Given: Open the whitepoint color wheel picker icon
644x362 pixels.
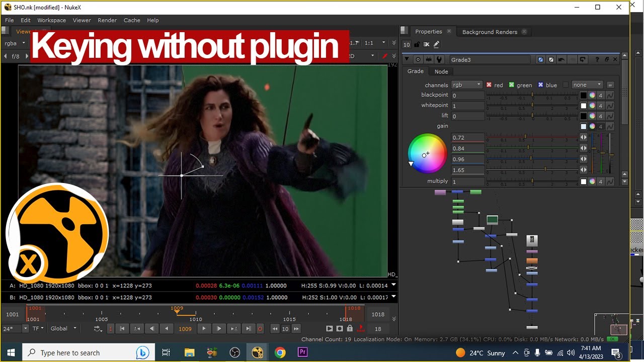Looking at the screenshot, I should coord(592,106).
